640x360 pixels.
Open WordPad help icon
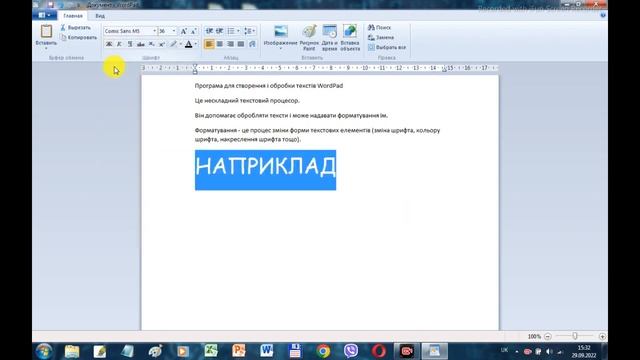[x=603, y=16]
